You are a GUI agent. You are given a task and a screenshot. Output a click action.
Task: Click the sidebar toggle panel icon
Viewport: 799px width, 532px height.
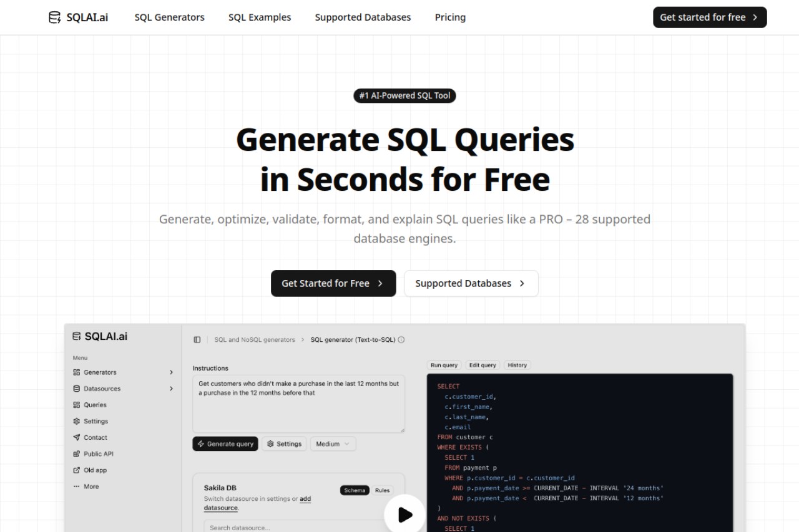(197, 340)
